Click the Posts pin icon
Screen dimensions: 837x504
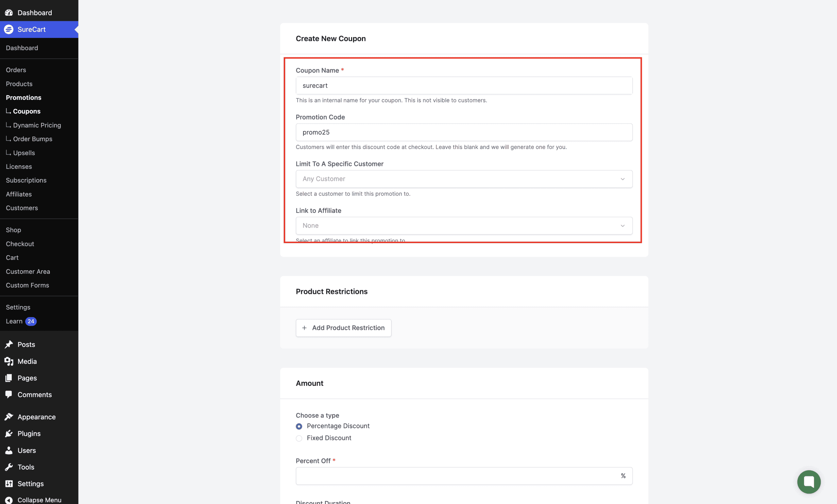(x=9, y=345)
